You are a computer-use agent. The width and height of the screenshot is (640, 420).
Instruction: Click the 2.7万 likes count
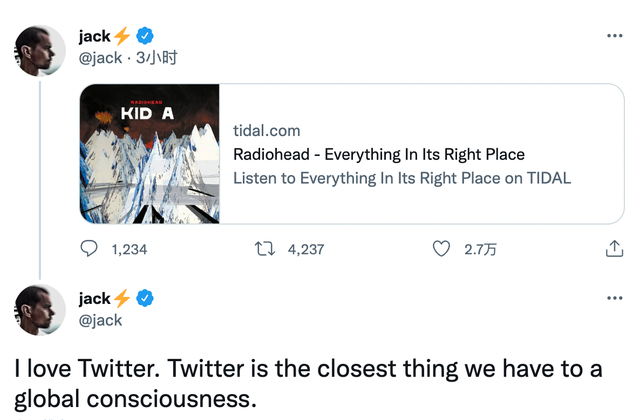point(479,249)
